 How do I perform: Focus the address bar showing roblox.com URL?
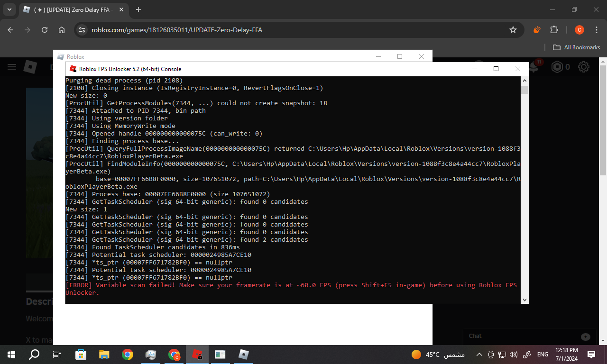click(298, 30)
